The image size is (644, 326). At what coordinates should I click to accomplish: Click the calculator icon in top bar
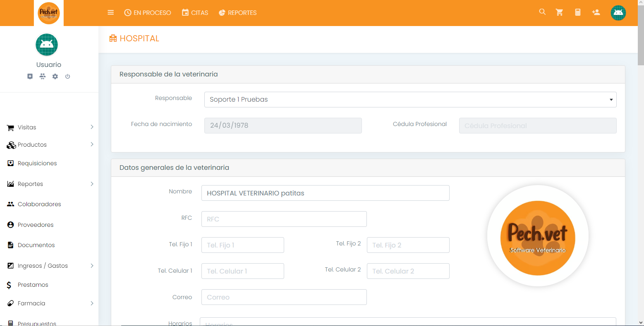point(578,12)
